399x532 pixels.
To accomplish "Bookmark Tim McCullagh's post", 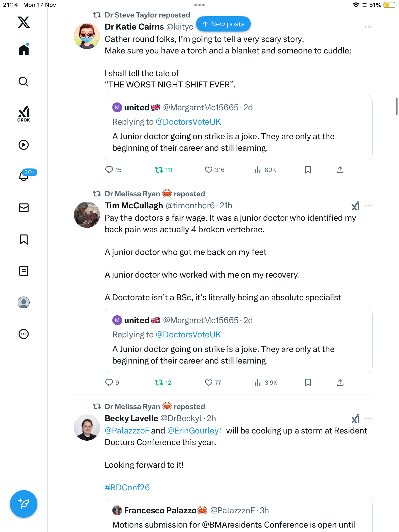I will pyautogui.click(x=308, y=382).
